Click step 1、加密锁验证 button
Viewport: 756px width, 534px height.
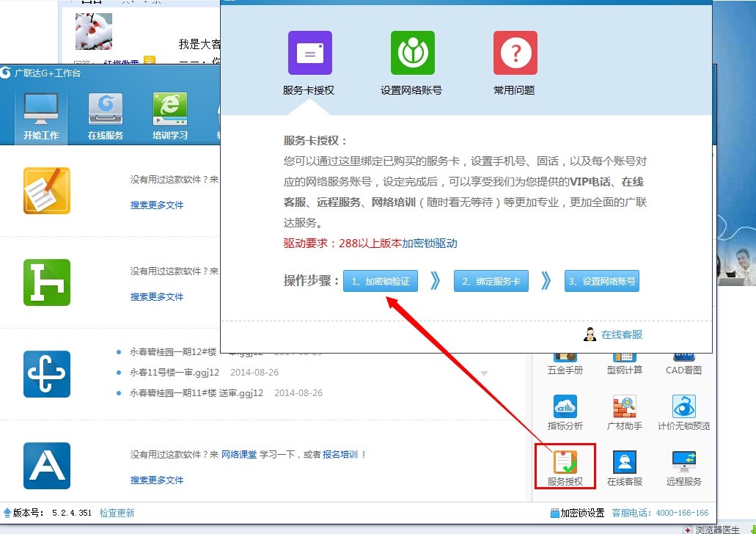[x=381, y=281]
